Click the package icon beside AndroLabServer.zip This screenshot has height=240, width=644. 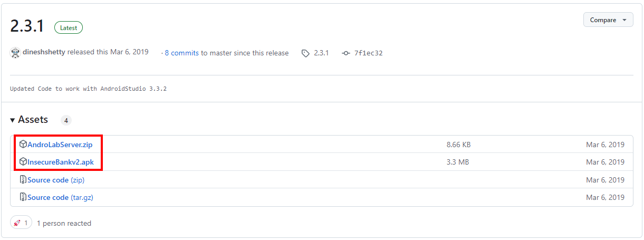pos(23,144)
